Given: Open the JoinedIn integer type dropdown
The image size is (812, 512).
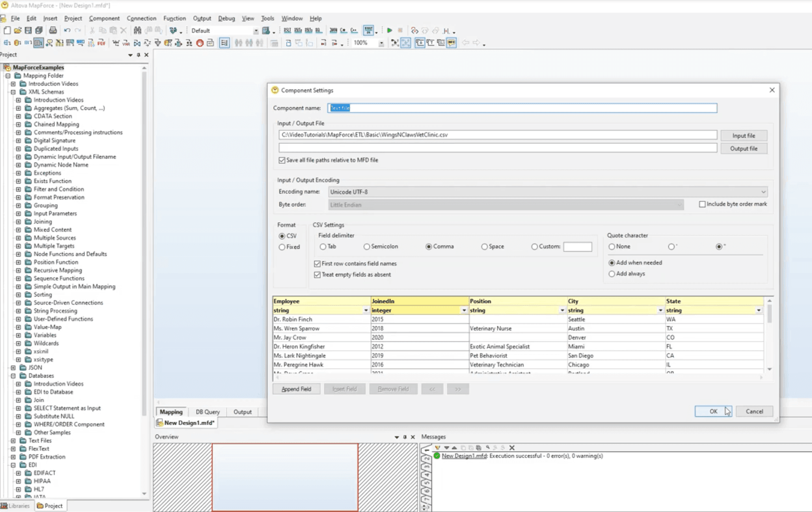Looking at the screenshot, I should click(x=464, y=310).
